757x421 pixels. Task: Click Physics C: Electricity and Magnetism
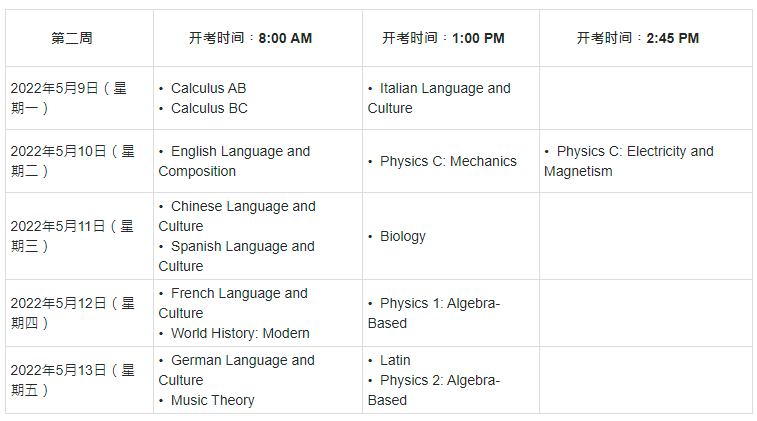click(629, 161)
